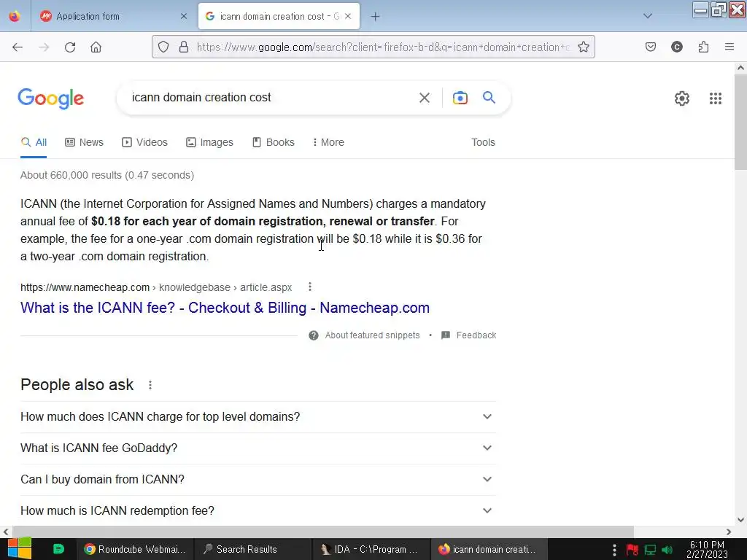Click the About featured snippets question icon

coord(314,335)
